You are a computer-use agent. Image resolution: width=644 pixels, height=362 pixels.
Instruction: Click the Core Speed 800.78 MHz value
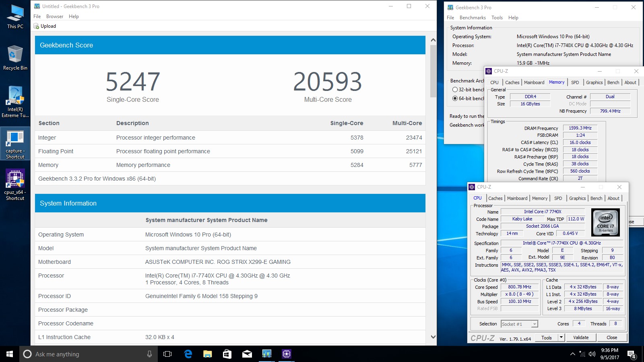(x=520, y=287)
